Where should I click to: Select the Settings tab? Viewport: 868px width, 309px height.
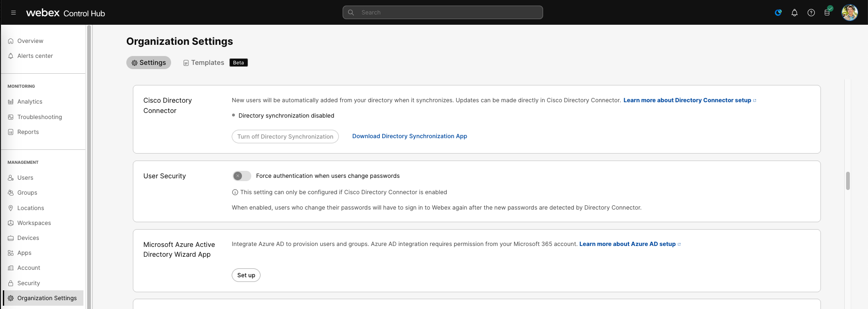coord(149,63)
